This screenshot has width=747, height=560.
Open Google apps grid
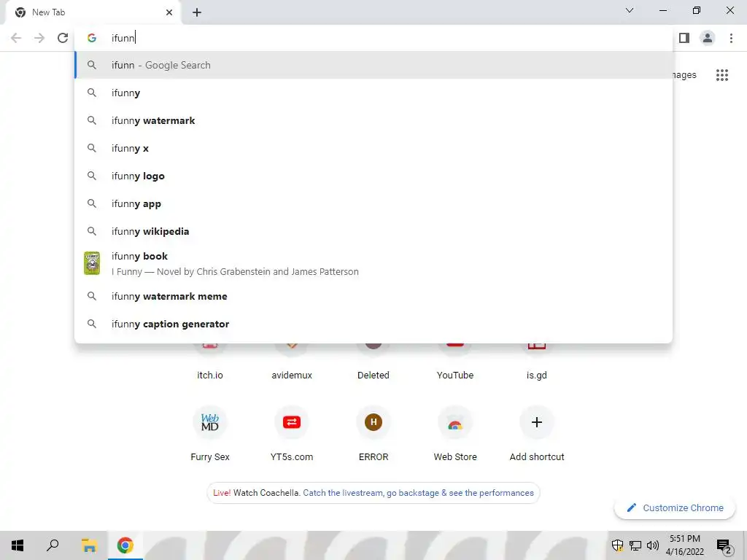coord(722,75)
